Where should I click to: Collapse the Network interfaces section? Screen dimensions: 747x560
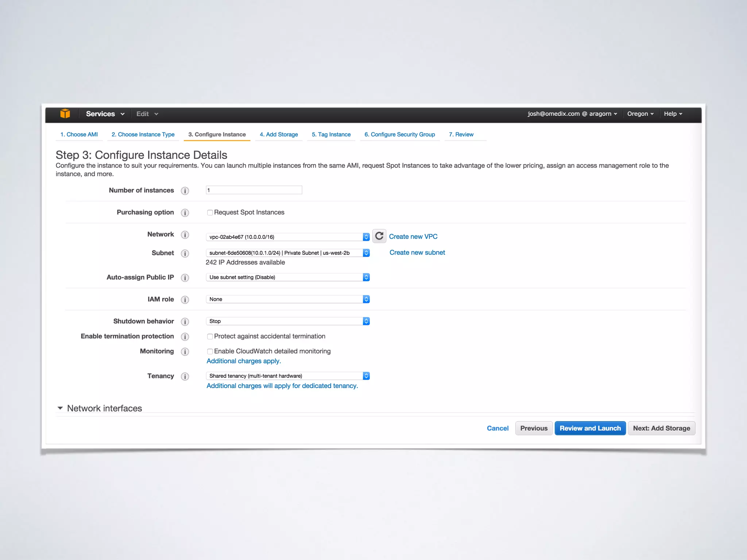click(60, 408)
